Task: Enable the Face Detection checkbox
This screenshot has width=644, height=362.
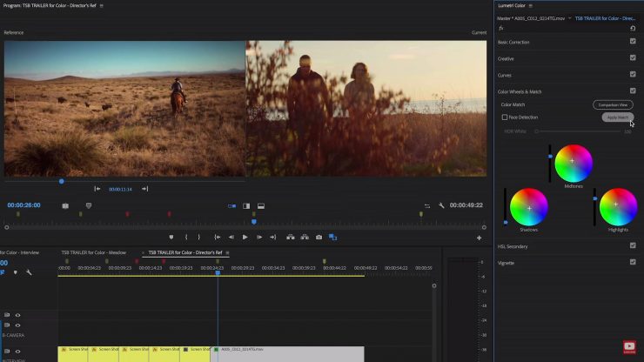Action: tap(505, 117)
